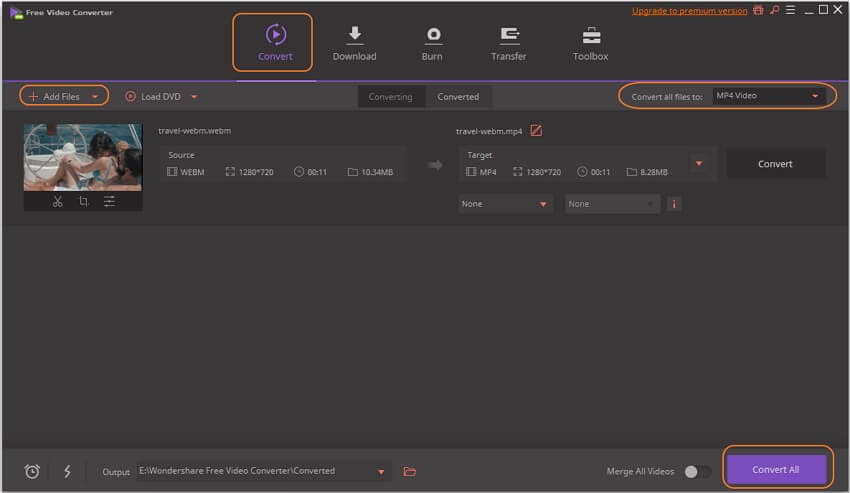The image size is (850, 493).
Task: Open the Download section
Action: click(354, 43)
